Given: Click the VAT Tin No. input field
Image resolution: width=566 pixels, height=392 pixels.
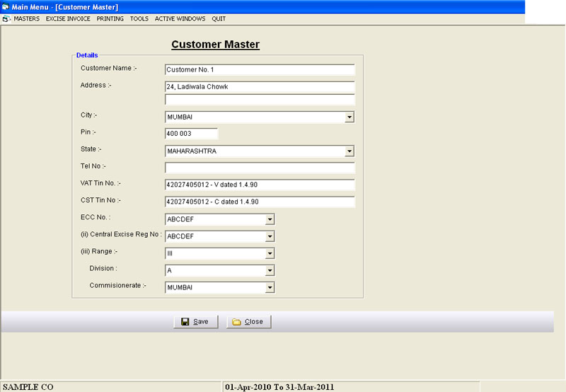Looking at the screenshot, I should click(x=260, y=185).
